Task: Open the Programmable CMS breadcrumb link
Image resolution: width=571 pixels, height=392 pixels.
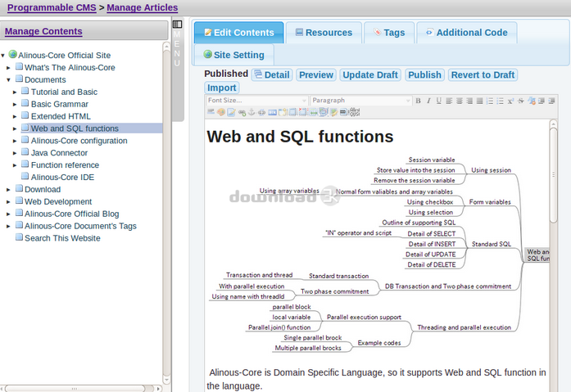Action: click(52, 7)
